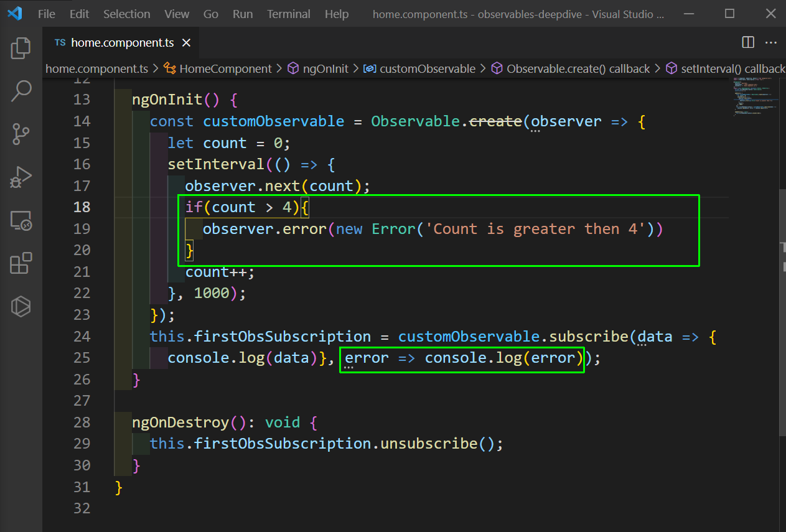Click the HomeComponent breadcrumb
Image resolution: width=786 pixels, height=532 pixels.
tap(218, 68)
